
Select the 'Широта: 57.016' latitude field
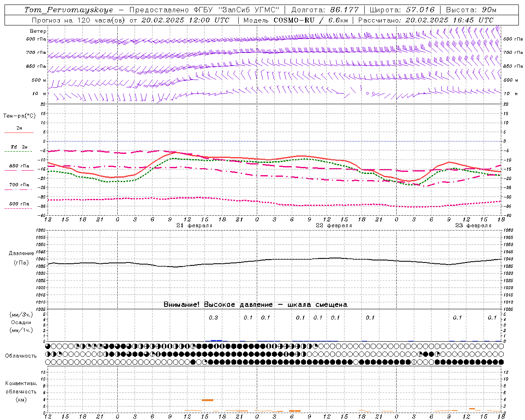pyautogui.click(x=402, y=10)
